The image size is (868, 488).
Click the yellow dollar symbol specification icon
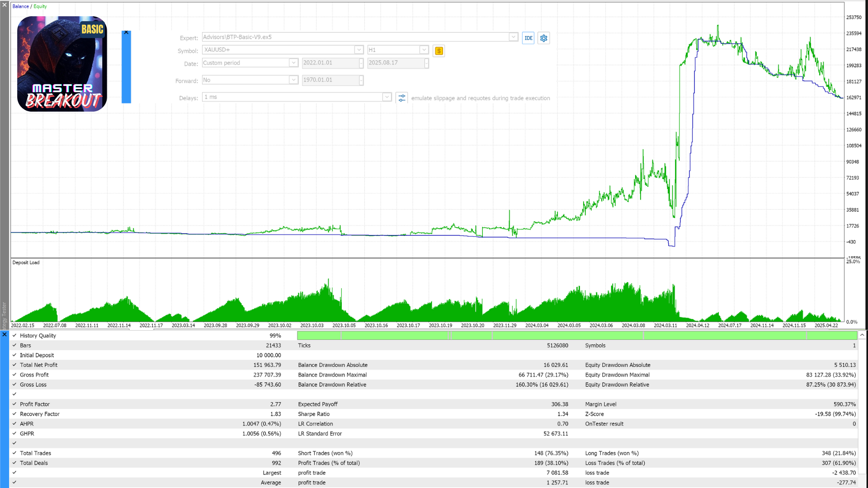pyautogui.click(x=439, y=51)
